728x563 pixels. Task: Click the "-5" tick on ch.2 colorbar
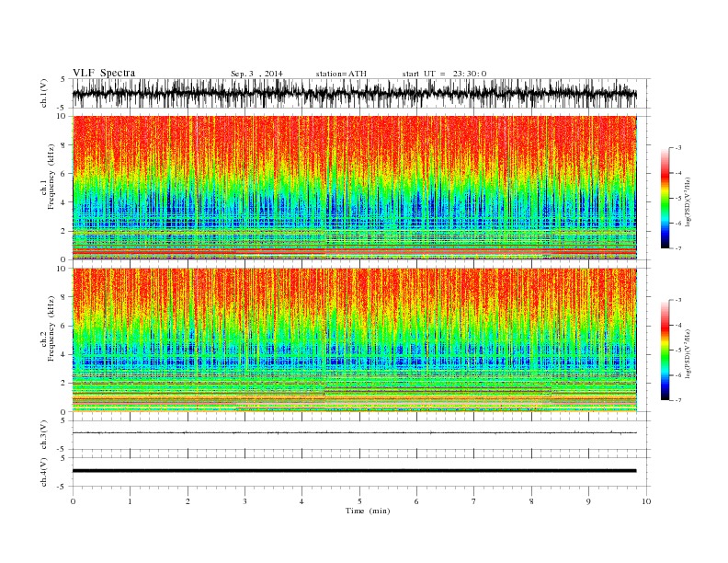pyautogui.click(x=677, y=350)
